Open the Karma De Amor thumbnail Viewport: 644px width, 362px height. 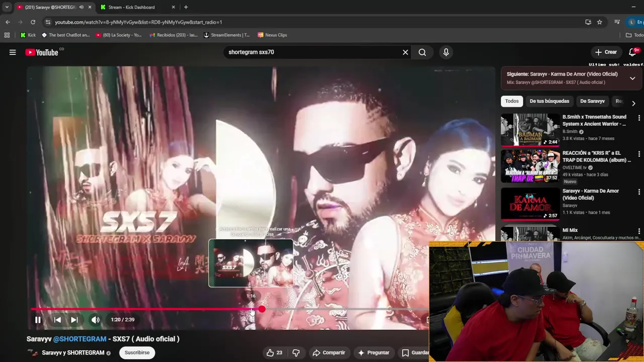tap(530, 204)
